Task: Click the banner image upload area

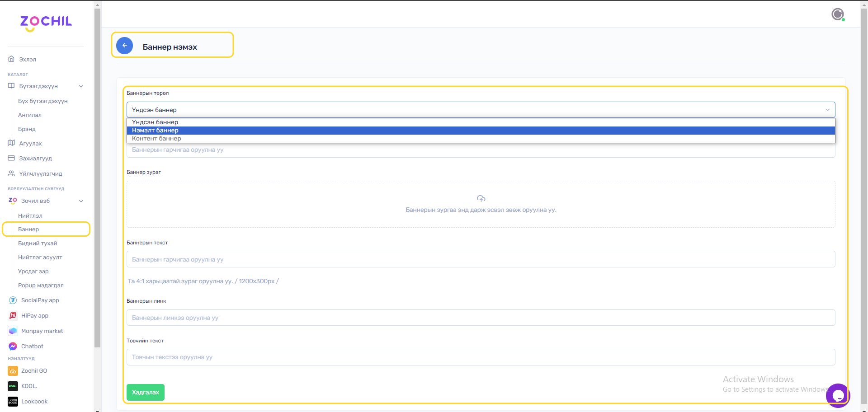Action: pos(481,204)
